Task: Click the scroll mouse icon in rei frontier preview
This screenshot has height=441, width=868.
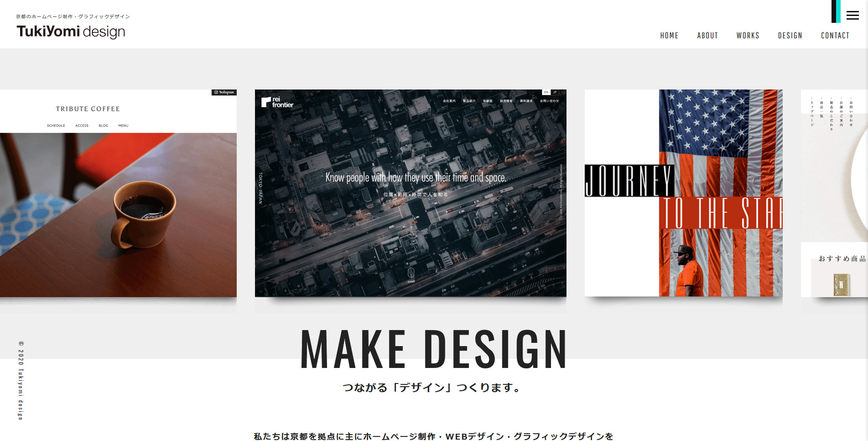Action: tap(411, 273)
